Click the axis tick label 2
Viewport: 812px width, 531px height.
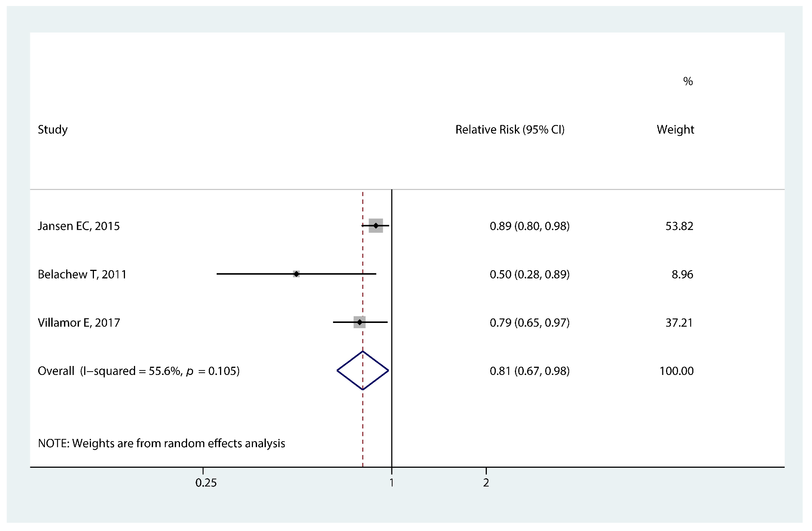(x=486, y=483)
